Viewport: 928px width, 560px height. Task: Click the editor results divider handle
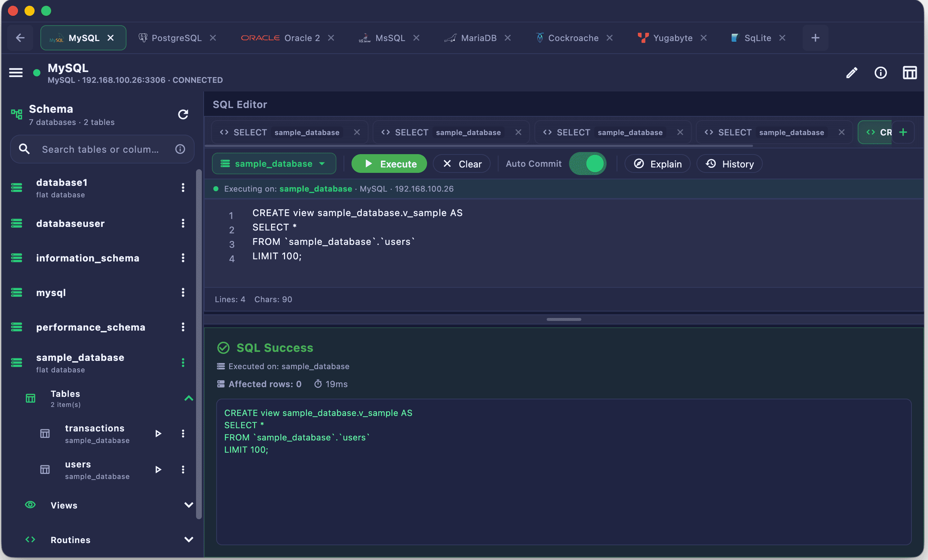pyautogui.click(x=564, y=319)
